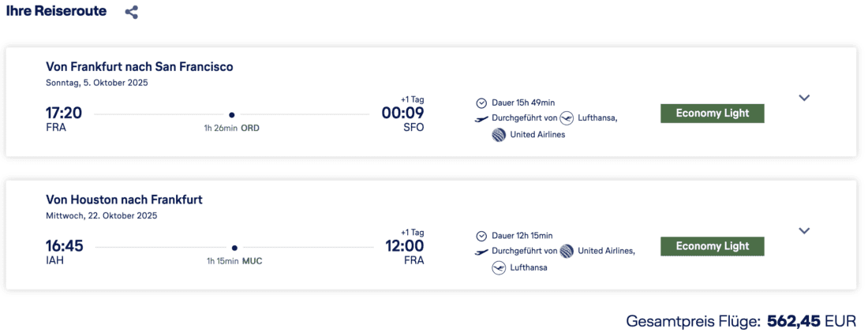Click the airplane icon before Durchgeführt von in the Houston–Frankfurt card
This screenshot has height=336, width=868.
(x=481, y=252)
